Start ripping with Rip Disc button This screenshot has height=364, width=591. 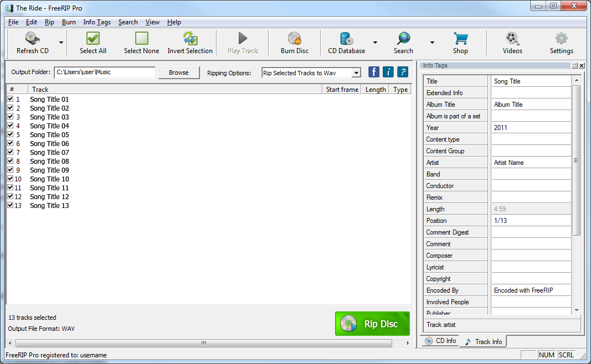pyautogui.click(x=372, y=324)
